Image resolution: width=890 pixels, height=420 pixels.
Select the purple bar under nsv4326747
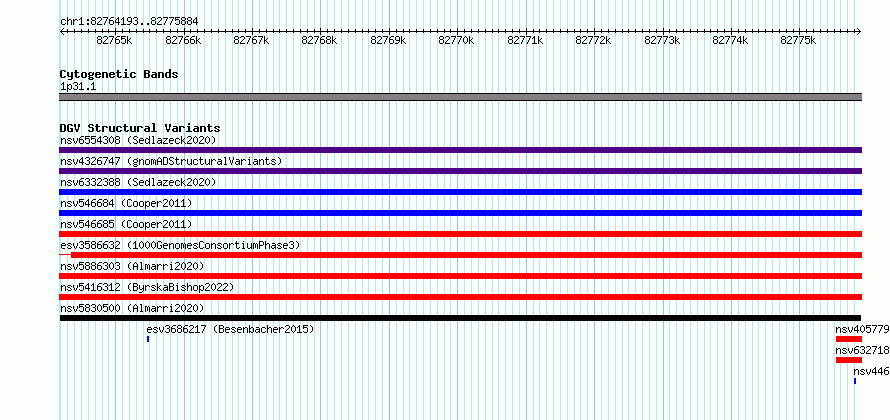461,171
